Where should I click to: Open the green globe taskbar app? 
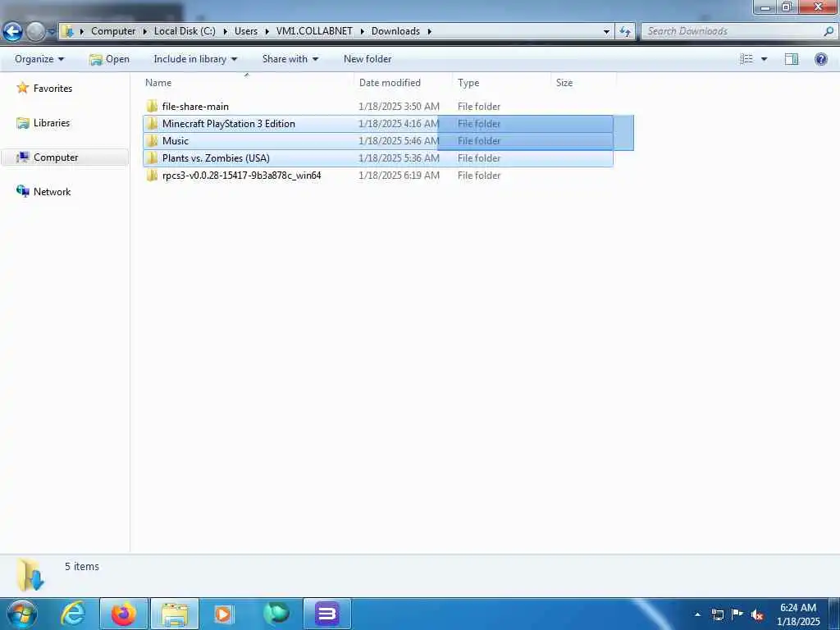[x=276, y=614]
